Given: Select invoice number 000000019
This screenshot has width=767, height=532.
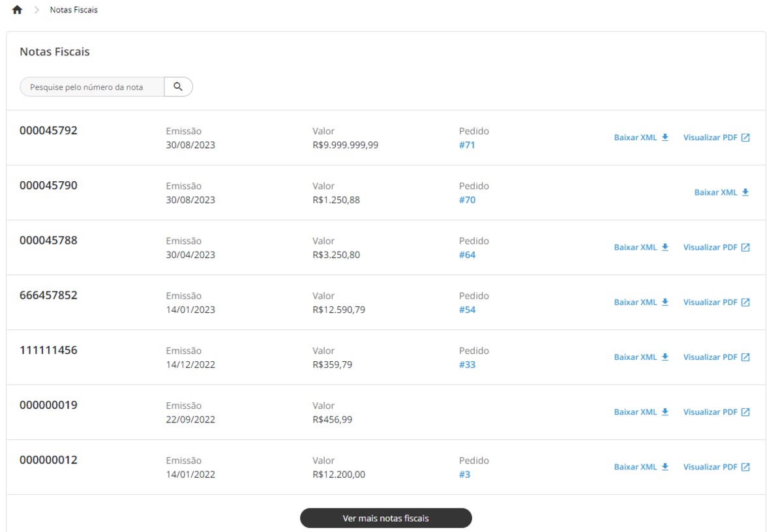Looking at the screenshot, I should pyautogui.click(x=48, y=405).
